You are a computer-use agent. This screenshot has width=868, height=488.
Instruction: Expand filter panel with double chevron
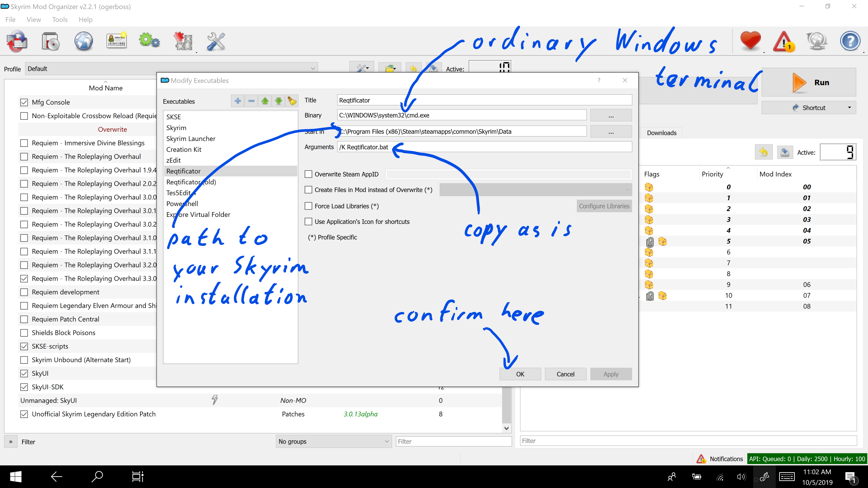11,442
